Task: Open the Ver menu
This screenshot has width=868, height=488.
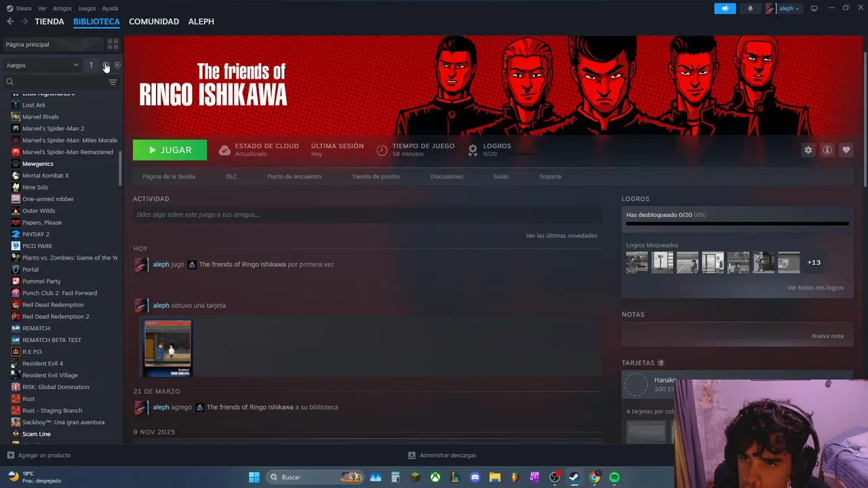Action: 43,8
